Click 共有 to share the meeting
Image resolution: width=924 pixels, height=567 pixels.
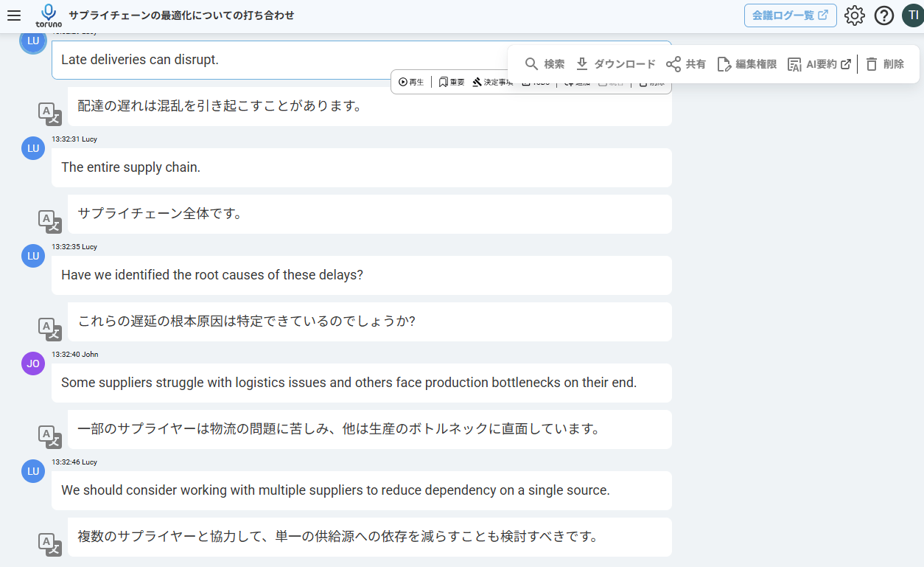(686, 64)
